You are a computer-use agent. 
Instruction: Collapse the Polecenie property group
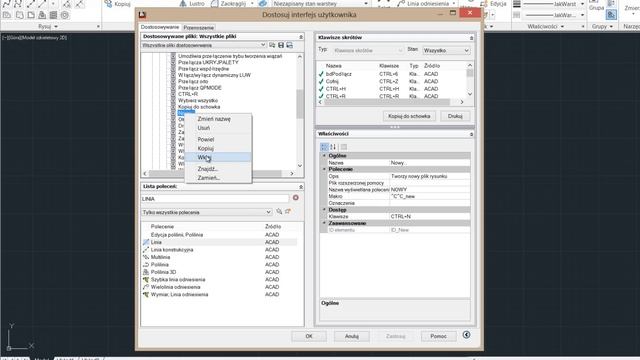[x=324, y=169]
